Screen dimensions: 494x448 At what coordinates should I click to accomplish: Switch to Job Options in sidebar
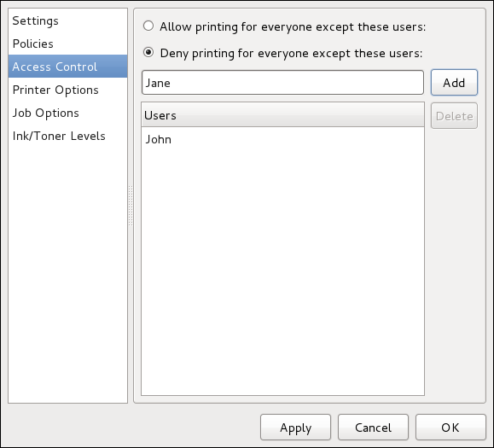tap(67, 113)
